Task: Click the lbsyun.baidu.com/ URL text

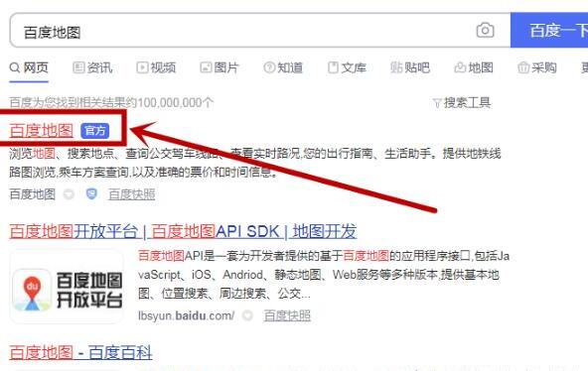Action: (187, 315)
